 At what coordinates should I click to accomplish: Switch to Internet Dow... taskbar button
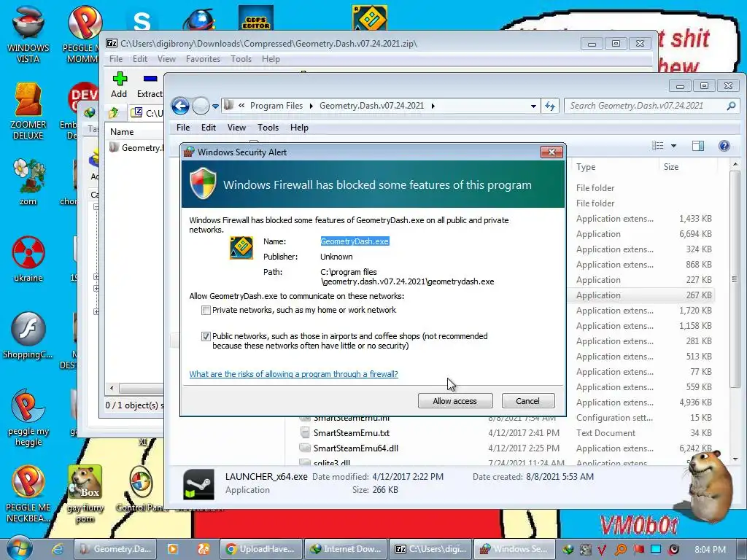(x=345, y=549)
